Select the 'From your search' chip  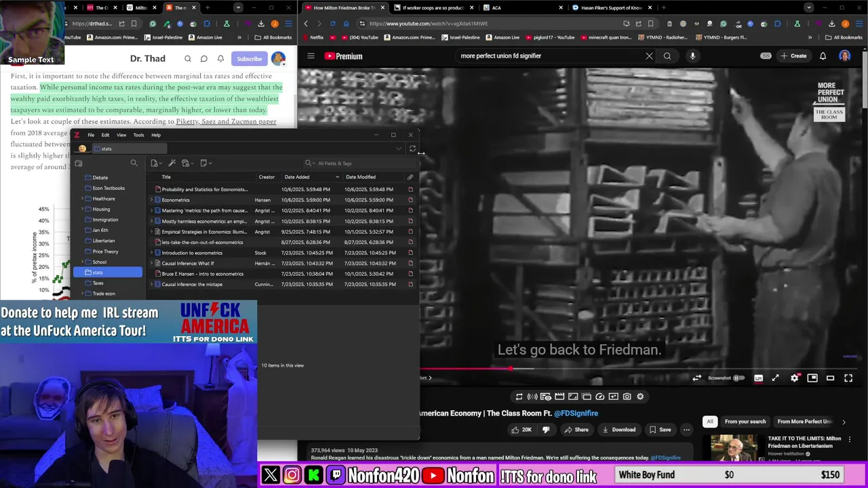point(745,422)
